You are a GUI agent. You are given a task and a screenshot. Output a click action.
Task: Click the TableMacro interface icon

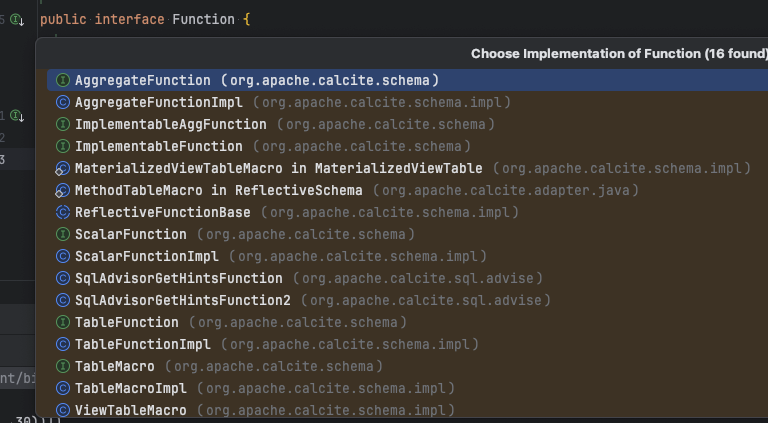tap(62, 366)
